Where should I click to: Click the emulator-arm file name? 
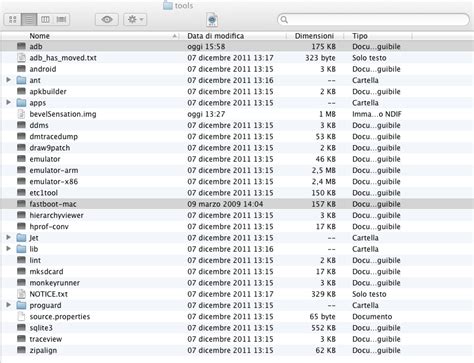pyautogui.click(x=54, y=170)
